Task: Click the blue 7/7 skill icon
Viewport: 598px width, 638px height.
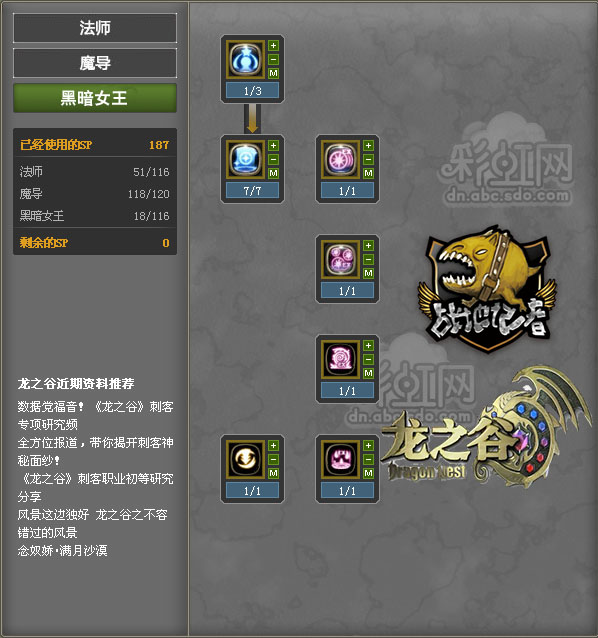Action: pyautogui.click(x=246, y=160)
